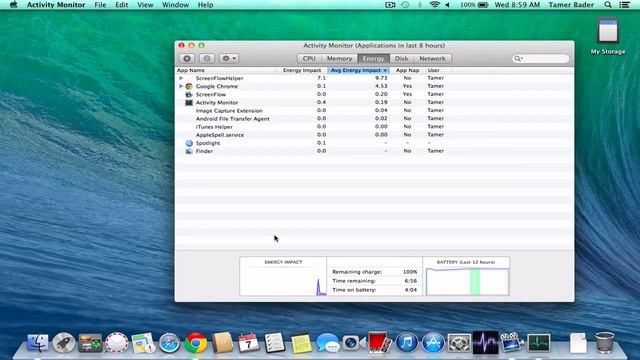
Task: Switch to the Memory tab
Action: pyautogui.click(x=339, y=59)
